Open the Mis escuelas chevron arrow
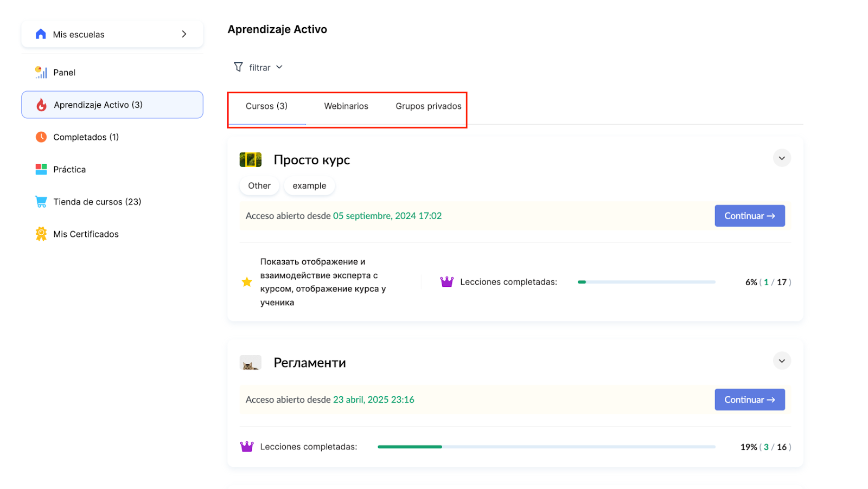 [184, 34]
